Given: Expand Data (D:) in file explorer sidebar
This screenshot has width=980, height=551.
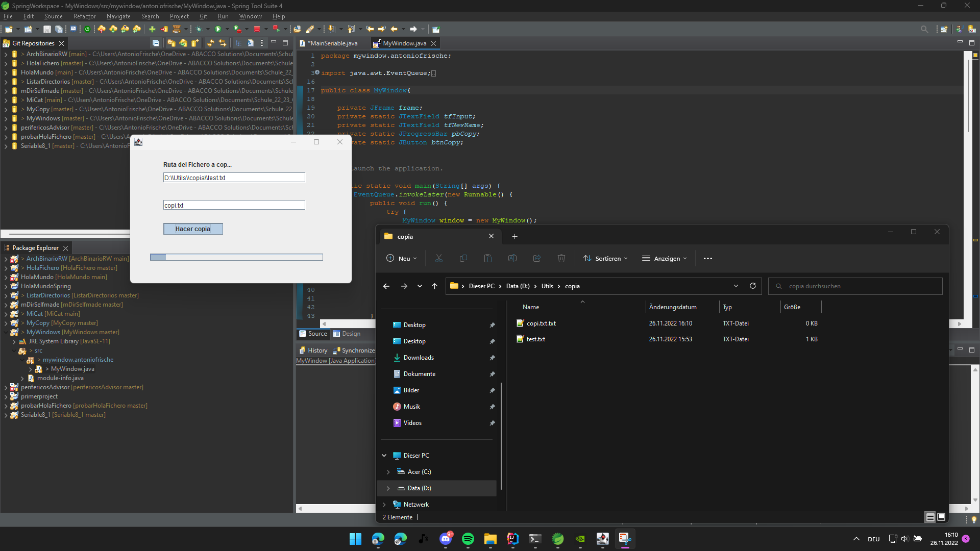Looking at the screenshot, I should (x=388, y=488).
